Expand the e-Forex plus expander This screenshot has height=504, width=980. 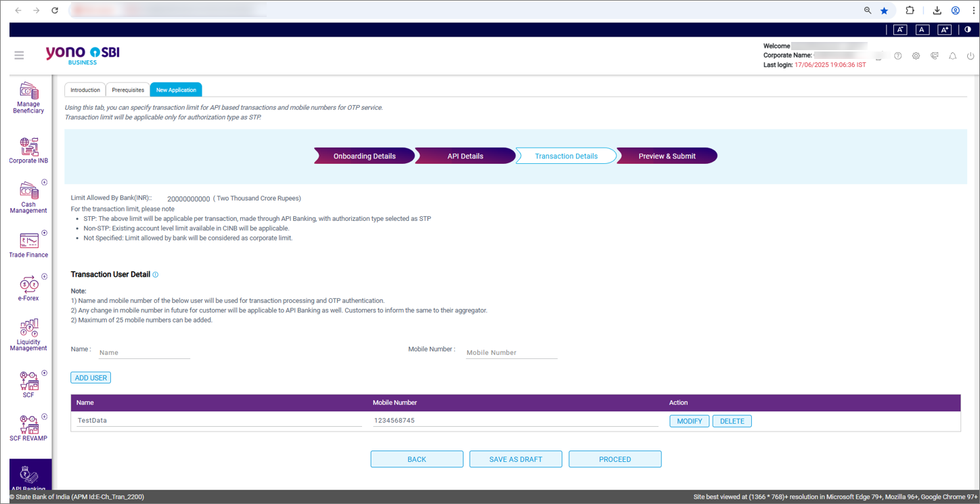[x=45, y=276]
